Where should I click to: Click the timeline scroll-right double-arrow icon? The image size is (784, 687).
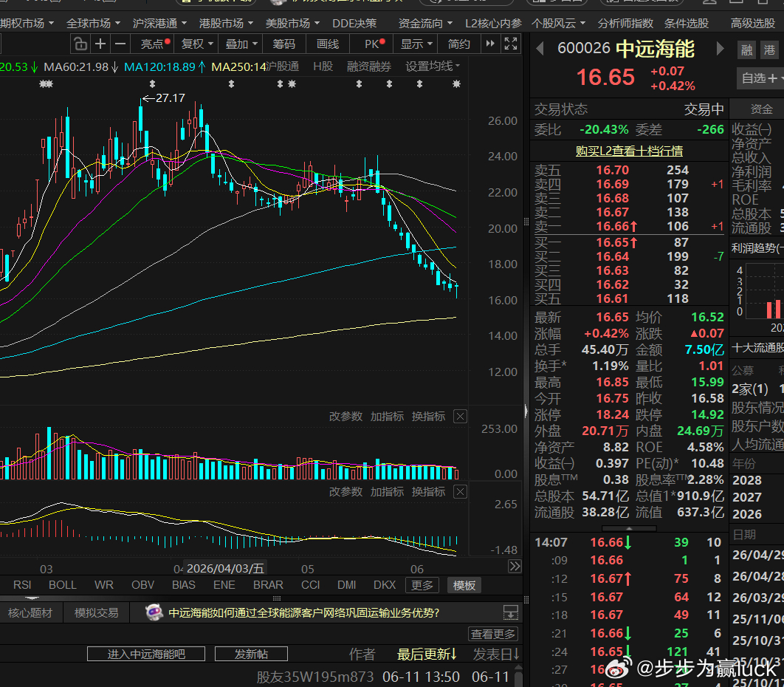pyautogui.click(x=515, y=567)
